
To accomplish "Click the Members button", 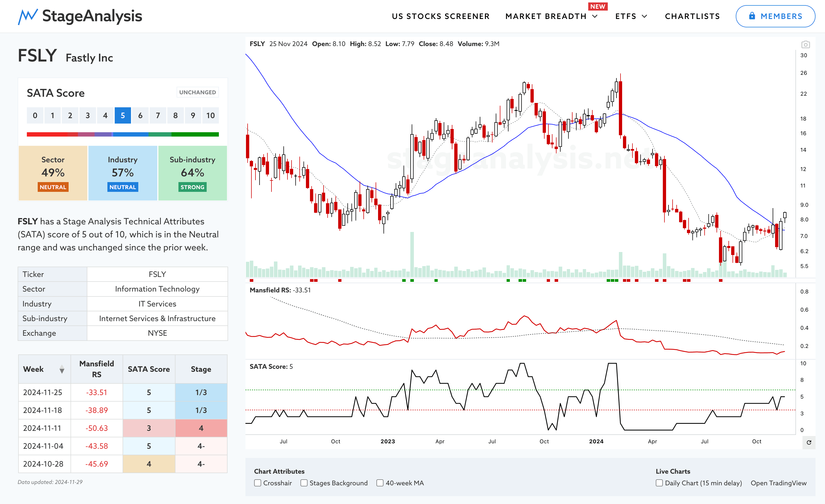I will pos(775,16).
